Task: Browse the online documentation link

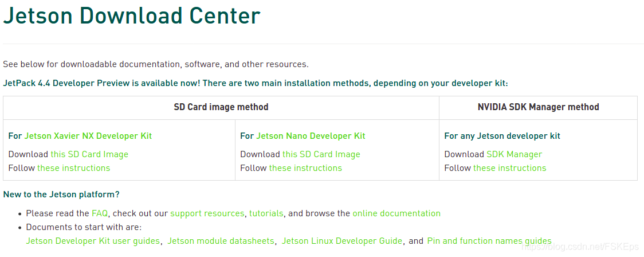Action: coord(396,213)
